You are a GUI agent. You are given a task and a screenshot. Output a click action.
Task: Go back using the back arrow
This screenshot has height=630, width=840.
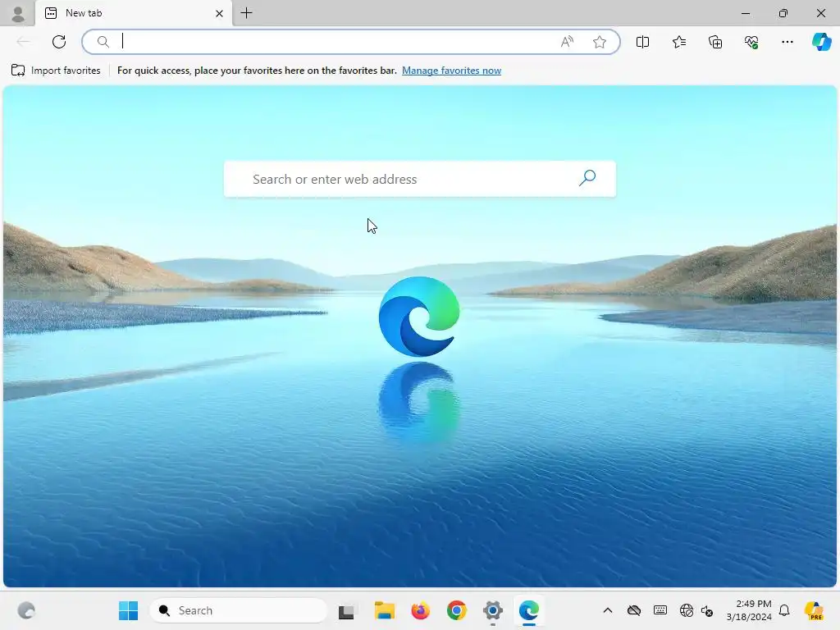coord(23,42)
